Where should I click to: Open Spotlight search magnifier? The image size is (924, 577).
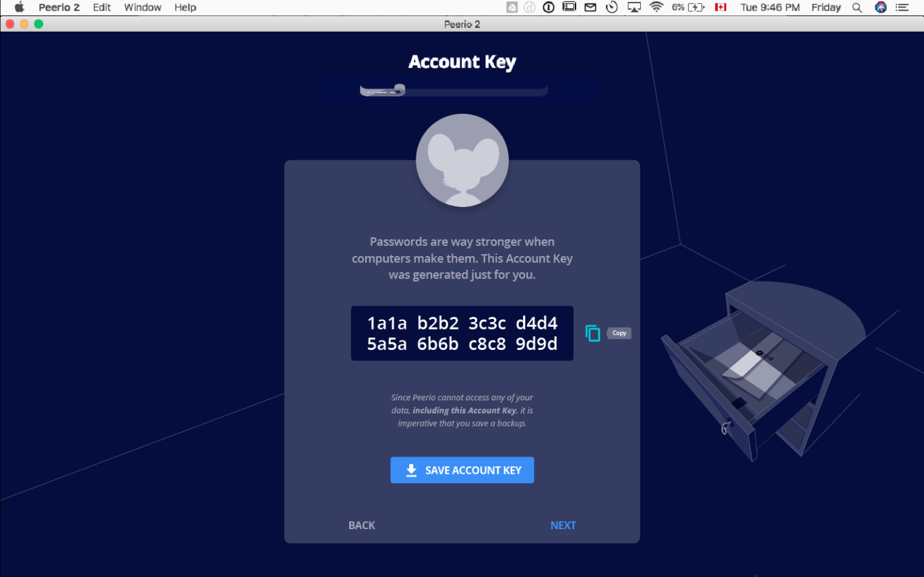coord(857,7)
